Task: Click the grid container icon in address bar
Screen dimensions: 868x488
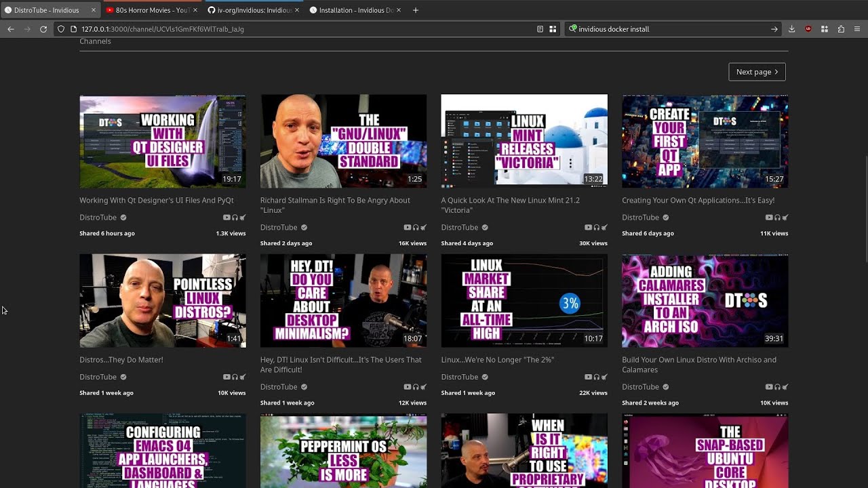Action: [x=553, y=29]
